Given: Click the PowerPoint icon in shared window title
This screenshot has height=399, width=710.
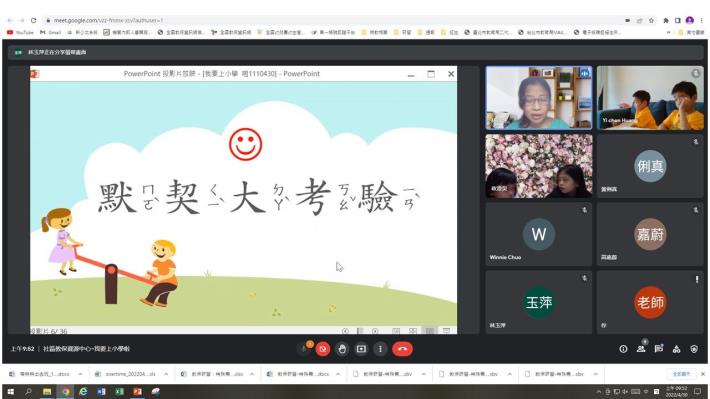Looking at the screenshot, I should (35, 73).
